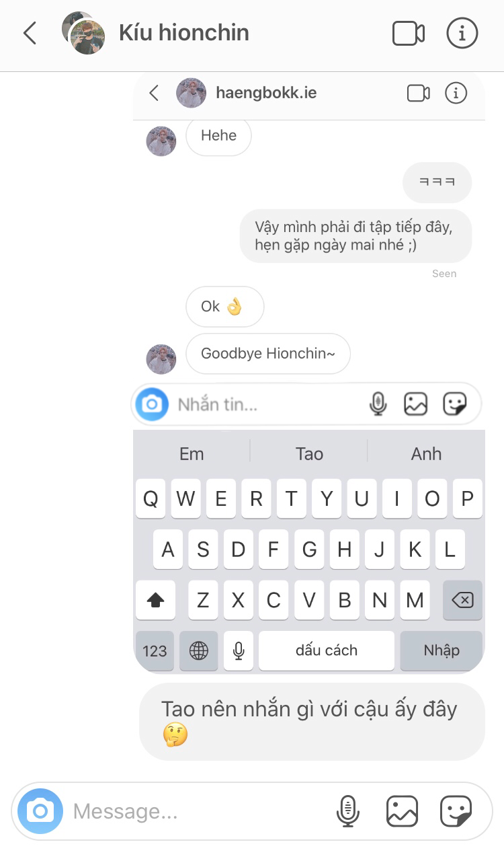
Task: Tap the 123 key in pictured keyboard
Action: click(x=155, y=650)
